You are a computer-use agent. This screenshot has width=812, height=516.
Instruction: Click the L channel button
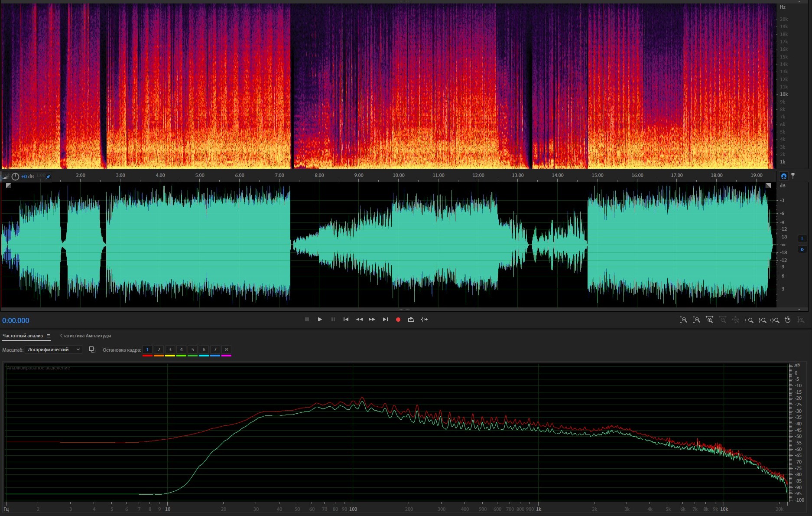[x=802, y=238]
